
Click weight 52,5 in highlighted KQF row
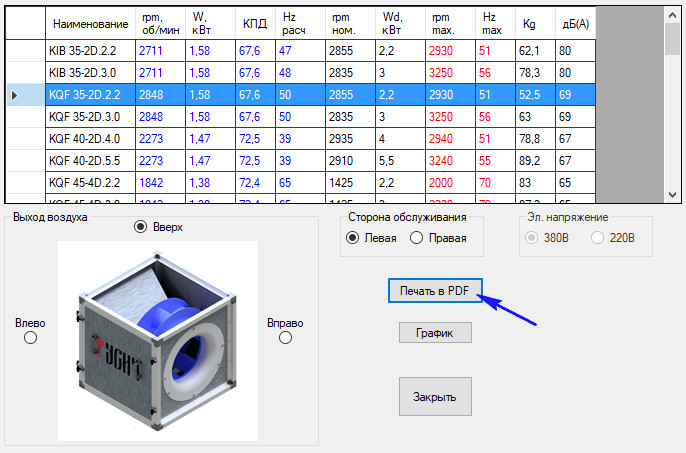click(536, 95)
